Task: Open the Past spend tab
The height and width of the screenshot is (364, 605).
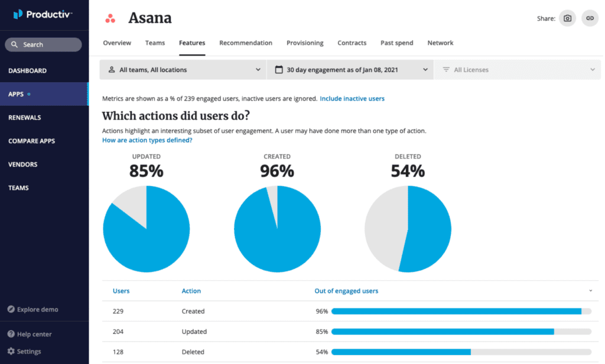Action: [x=396, y=43]
